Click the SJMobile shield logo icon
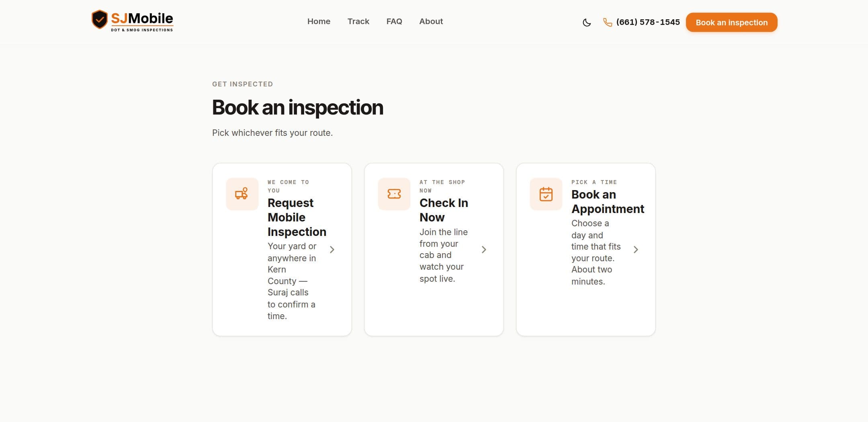Viewport: 868px width, 422px height. (x=99, y=20)
